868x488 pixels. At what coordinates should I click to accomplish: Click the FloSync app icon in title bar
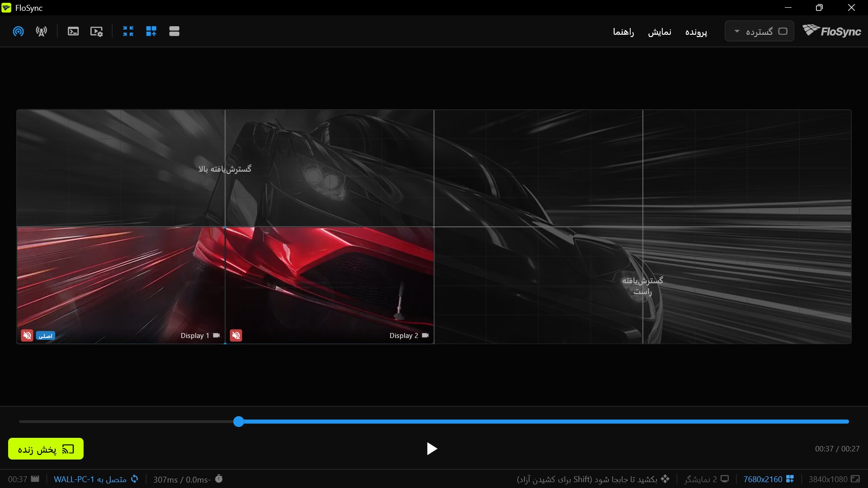(x=6, y=8)
